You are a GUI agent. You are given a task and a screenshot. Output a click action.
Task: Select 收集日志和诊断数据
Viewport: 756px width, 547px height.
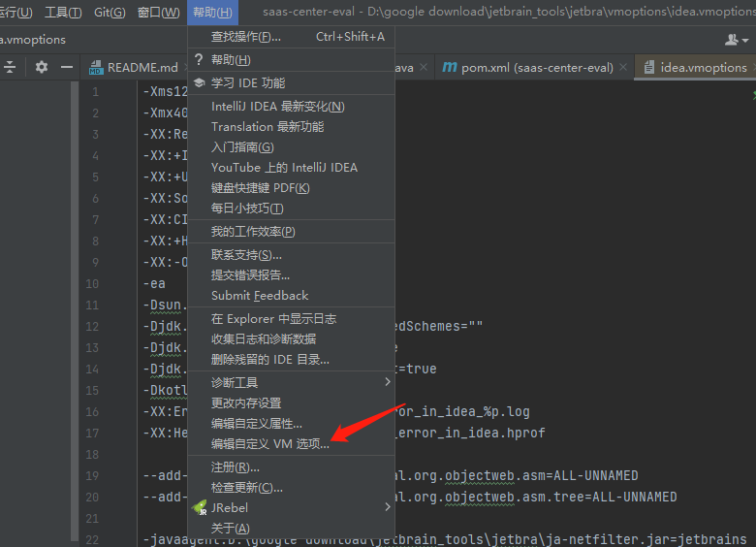[x=291, y=339]
